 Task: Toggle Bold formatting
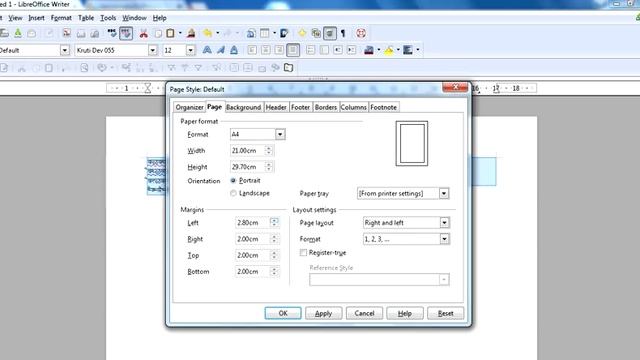(x=207, y=50)
